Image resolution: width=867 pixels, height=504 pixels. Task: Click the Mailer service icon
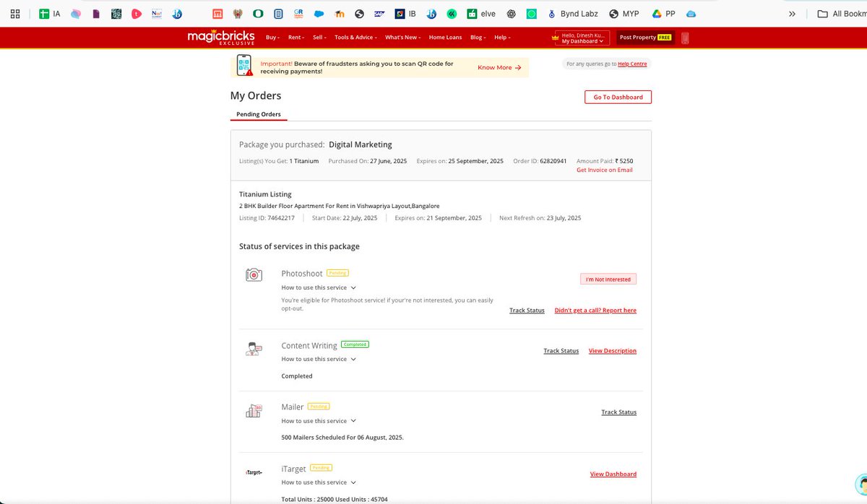click(x=254, y=411)
